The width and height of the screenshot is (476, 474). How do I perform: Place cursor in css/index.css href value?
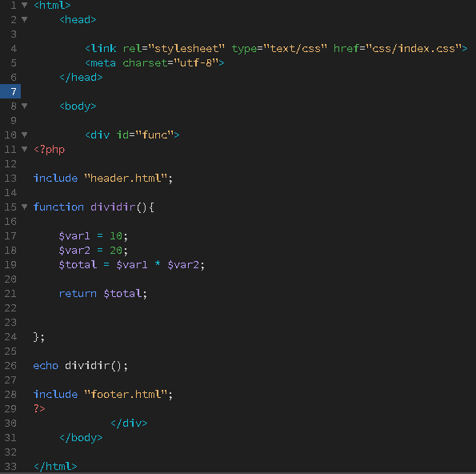414,49
